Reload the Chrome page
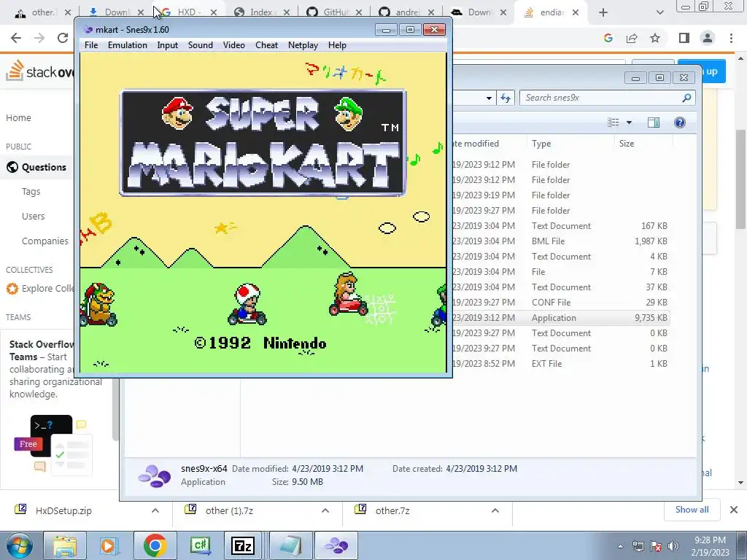Image resolution: width=747 pixels, height=560 pixels. 63,38
